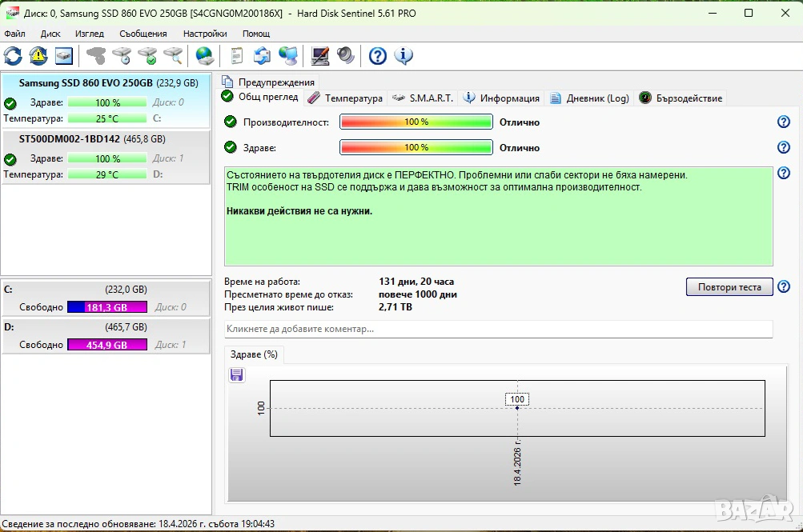Switch to the S.M.A.R.T. tab
803x532 pixels.
(x=423, y=98)
